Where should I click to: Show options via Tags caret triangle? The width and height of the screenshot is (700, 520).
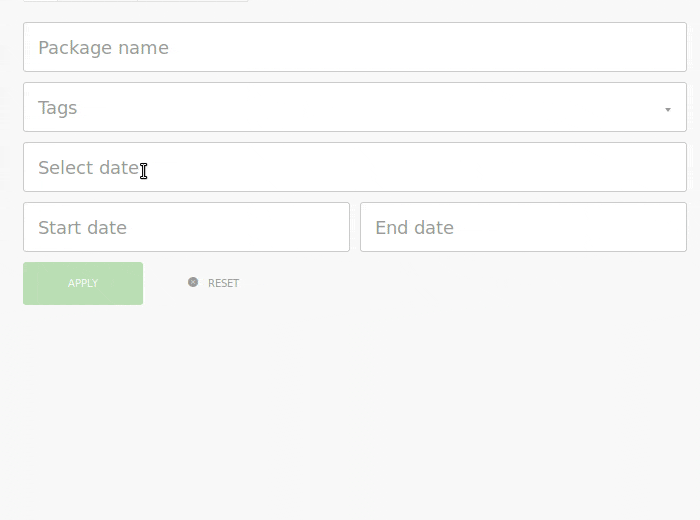click(668, 109)
